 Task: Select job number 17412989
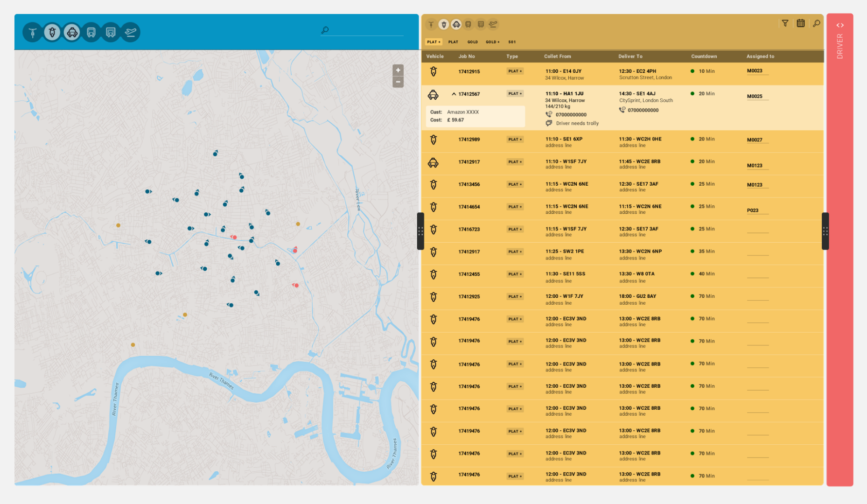pos(469,140)
